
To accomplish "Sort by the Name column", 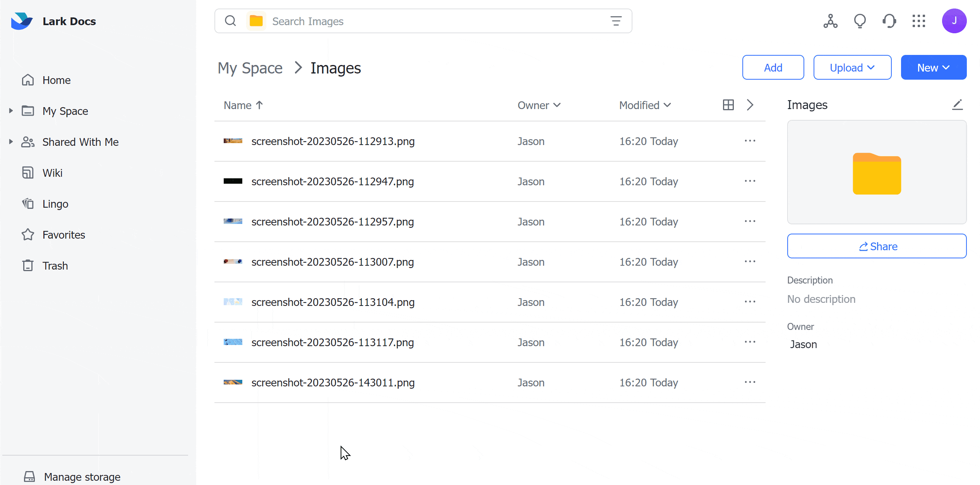I will pyautogui.click(x=243, y=105).
